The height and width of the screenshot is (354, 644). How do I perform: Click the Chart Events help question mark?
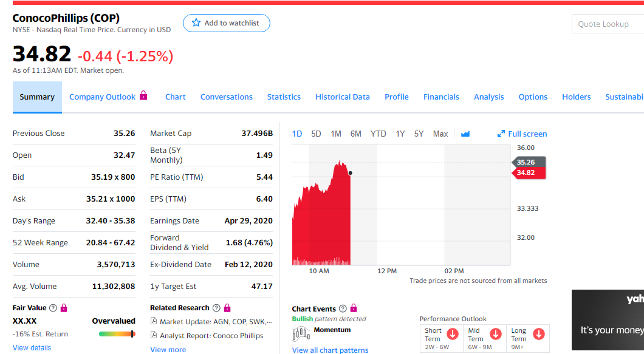point(343,309)
